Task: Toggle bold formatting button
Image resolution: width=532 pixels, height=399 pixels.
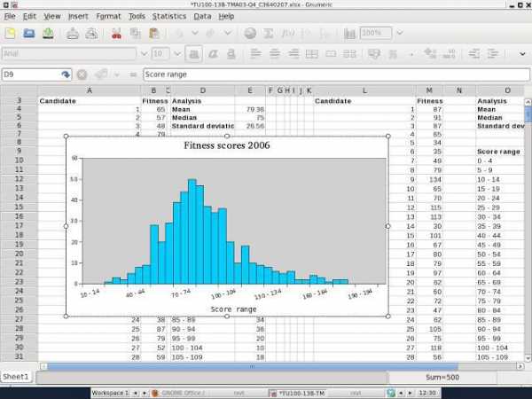Action: [x=193, y=54]
